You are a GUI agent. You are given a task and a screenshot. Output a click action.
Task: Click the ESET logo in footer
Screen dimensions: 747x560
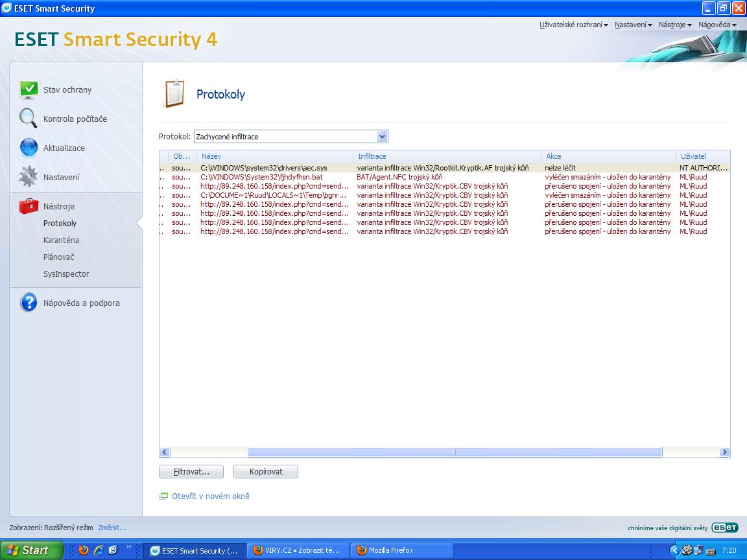(x=724, y=528)
